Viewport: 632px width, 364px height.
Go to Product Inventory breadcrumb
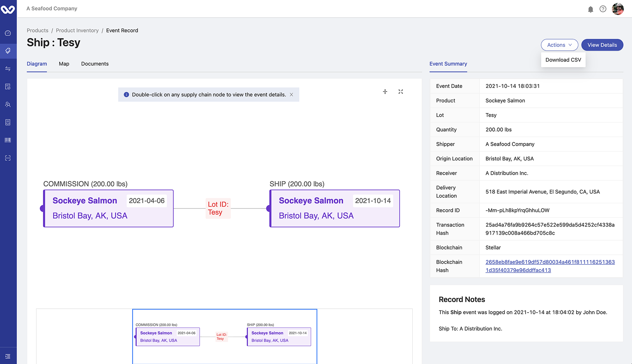pyautogui.click(x=77, y=30)
